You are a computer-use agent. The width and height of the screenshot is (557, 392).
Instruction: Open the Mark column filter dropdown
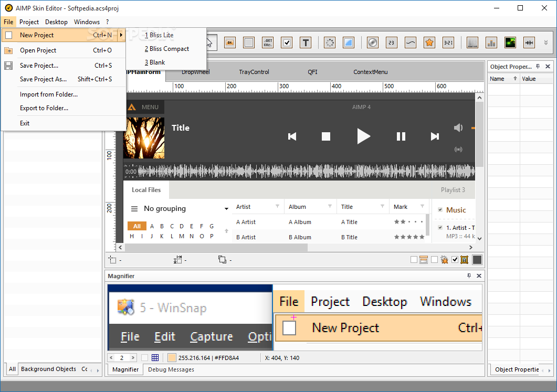click(423, 206)
